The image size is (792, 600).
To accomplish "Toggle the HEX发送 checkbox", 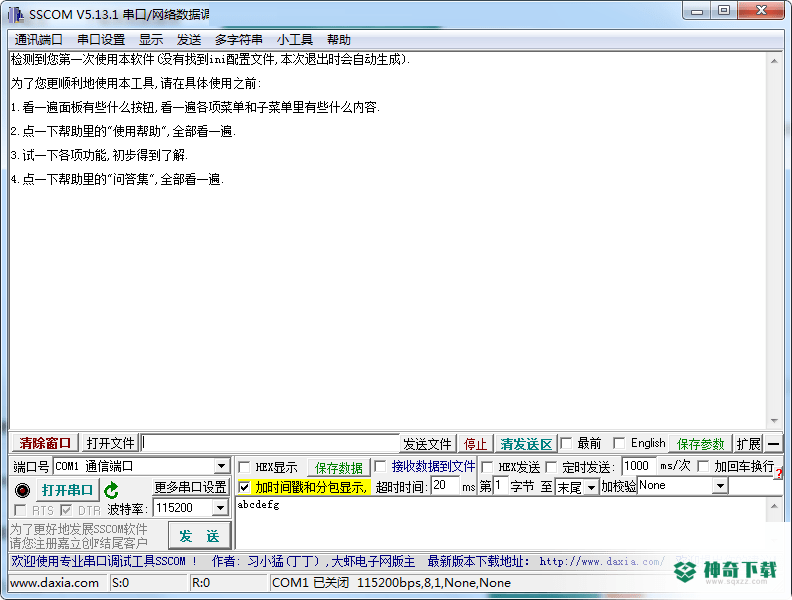I will click(487, 467).
